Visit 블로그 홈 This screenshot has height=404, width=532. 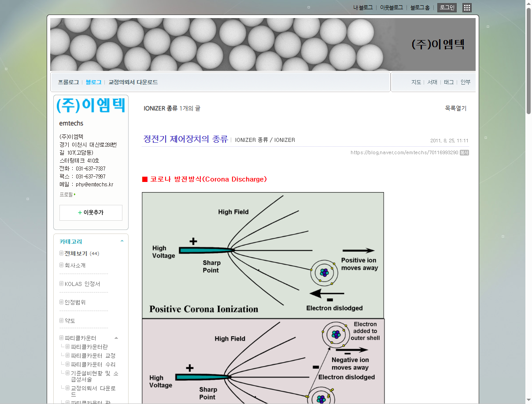coord(420,7)
